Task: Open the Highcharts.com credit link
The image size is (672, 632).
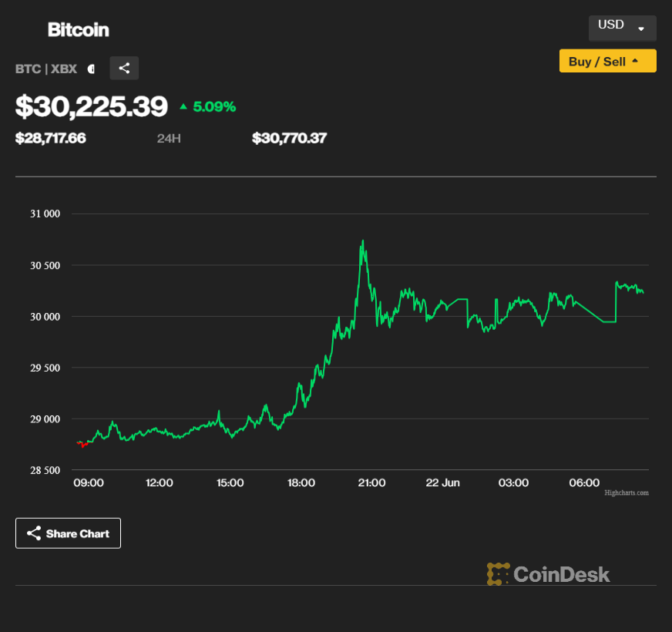Action: [626, 492]
